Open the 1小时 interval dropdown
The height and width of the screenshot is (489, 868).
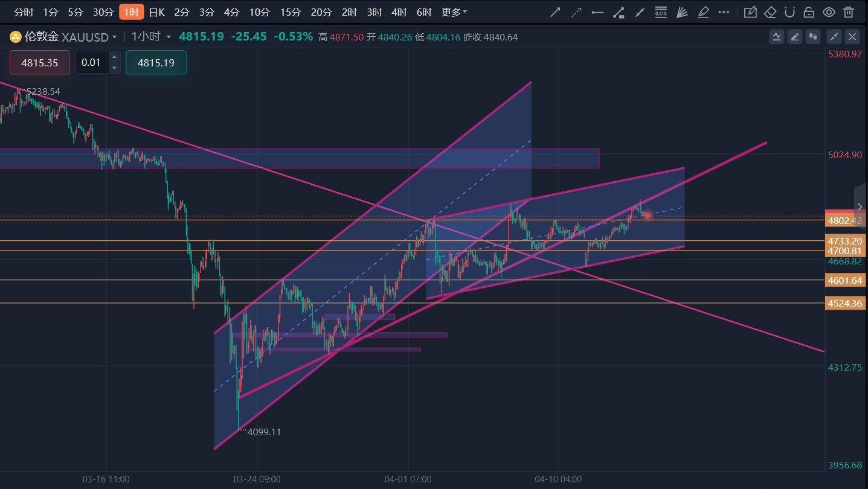151,37
